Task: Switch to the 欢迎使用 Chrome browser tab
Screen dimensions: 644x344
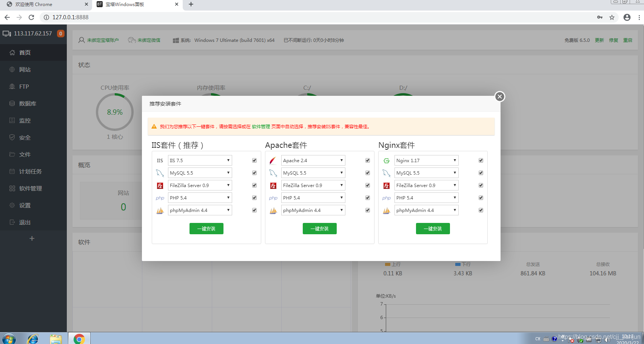Action: pos(46,5)
